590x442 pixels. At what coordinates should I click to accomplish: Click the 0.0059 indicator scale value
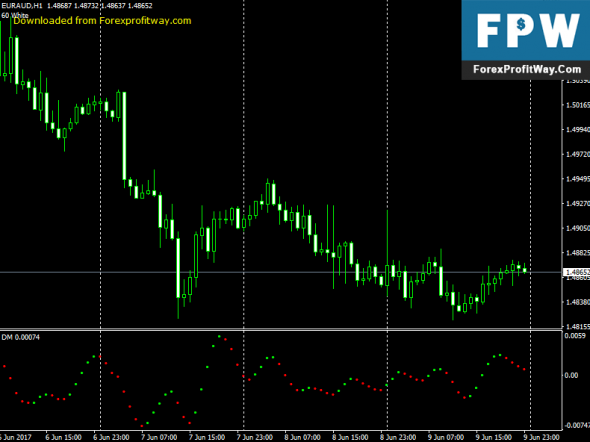[x=575, y=336]
